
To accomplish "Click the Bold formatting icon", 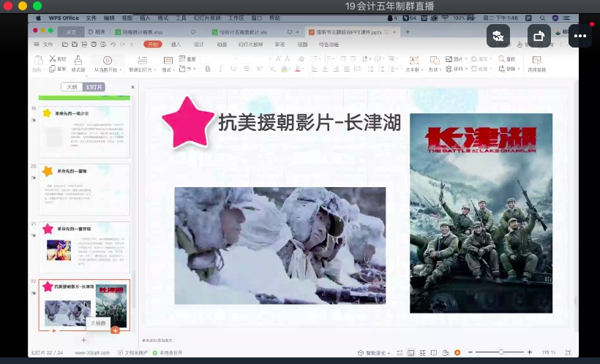I will tap(209, 69).
